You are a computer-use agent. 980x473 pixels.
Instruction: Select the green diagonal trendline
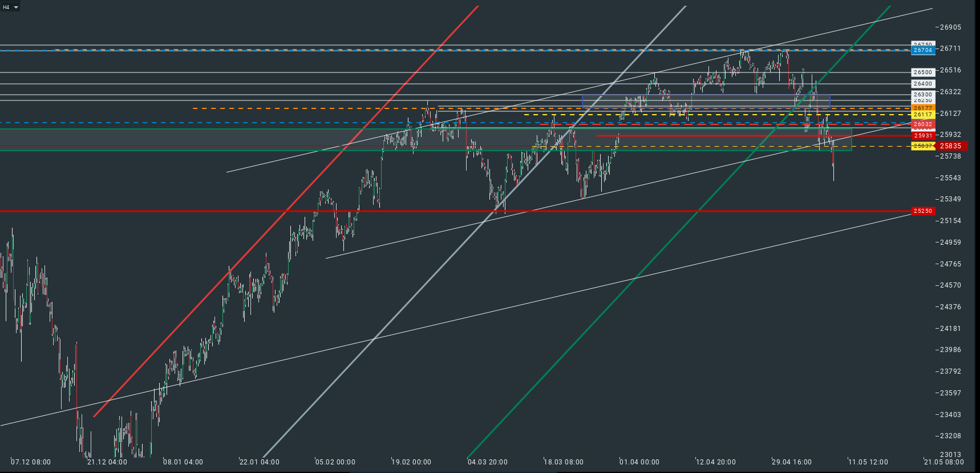tap(679, 231)
